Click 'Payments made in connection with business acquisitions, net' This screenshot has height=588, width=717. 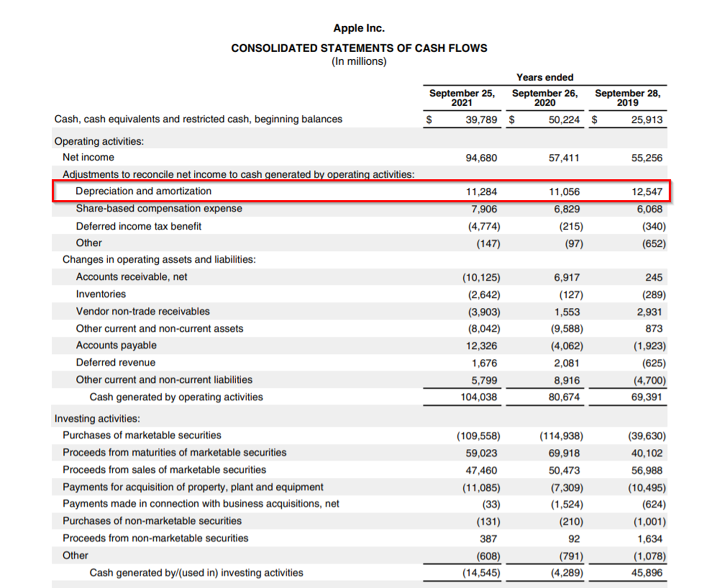pyautogui.click(x=201, y=503)
